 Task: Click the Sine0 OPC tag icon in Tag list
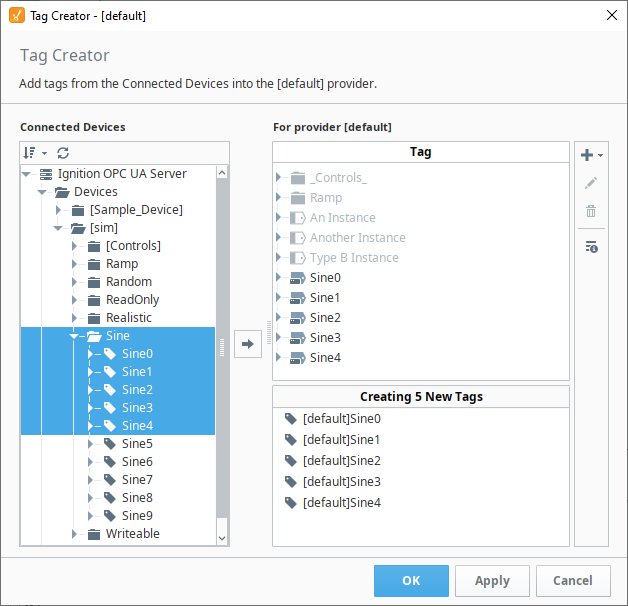(298, 278)
